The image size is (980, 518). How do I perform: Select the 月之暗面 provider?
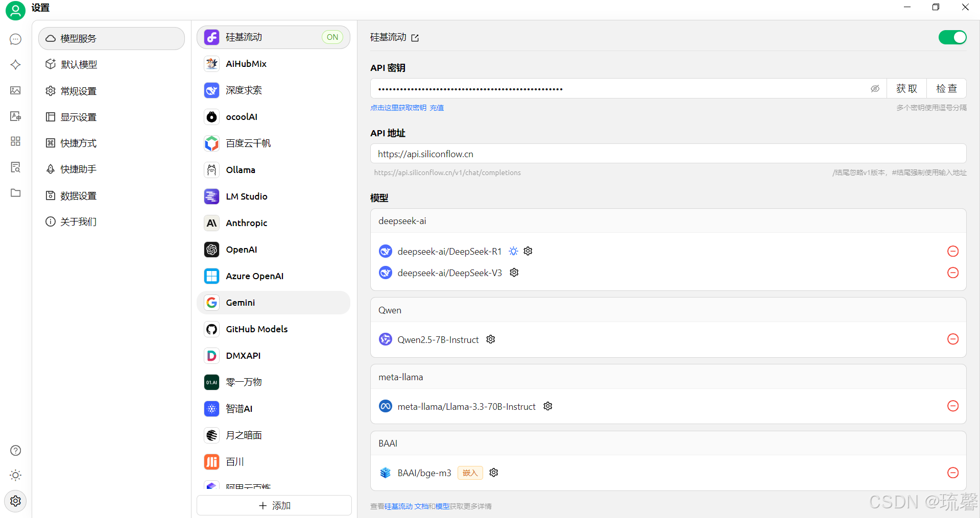[273, 435]
